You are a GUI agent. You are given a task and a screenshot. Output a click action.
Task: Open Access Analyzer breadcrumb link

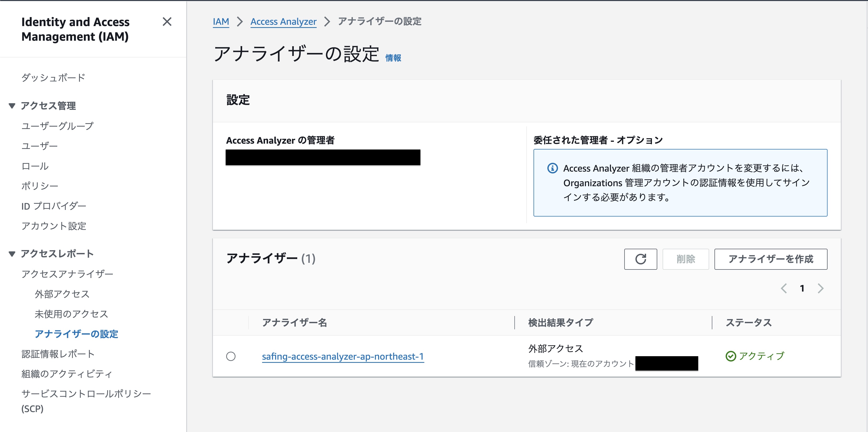pyautogui.click(x=283, y=22)
